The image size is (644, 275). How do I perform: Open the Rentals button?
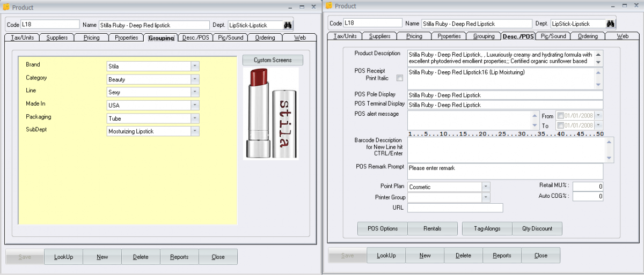(433, 228)
